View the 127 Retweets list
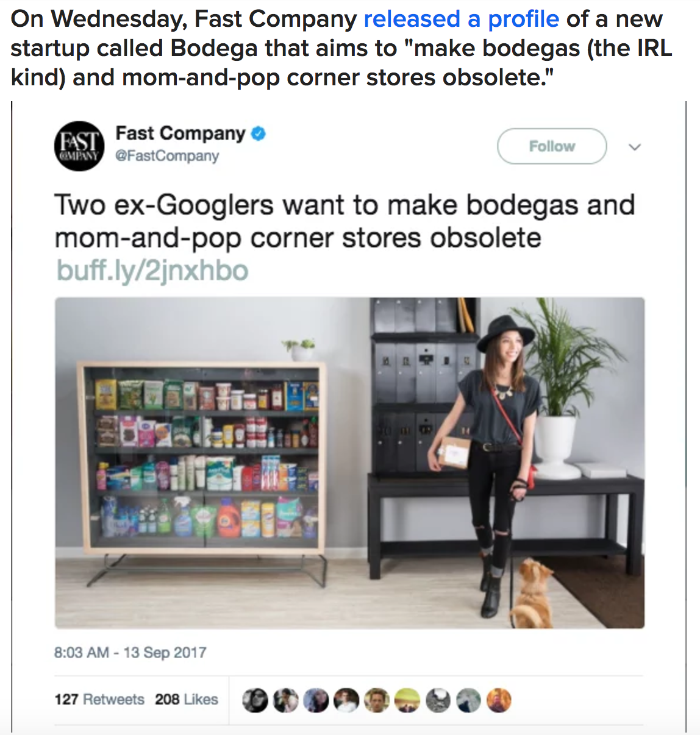The image size is (700, 735). [99, 699]
